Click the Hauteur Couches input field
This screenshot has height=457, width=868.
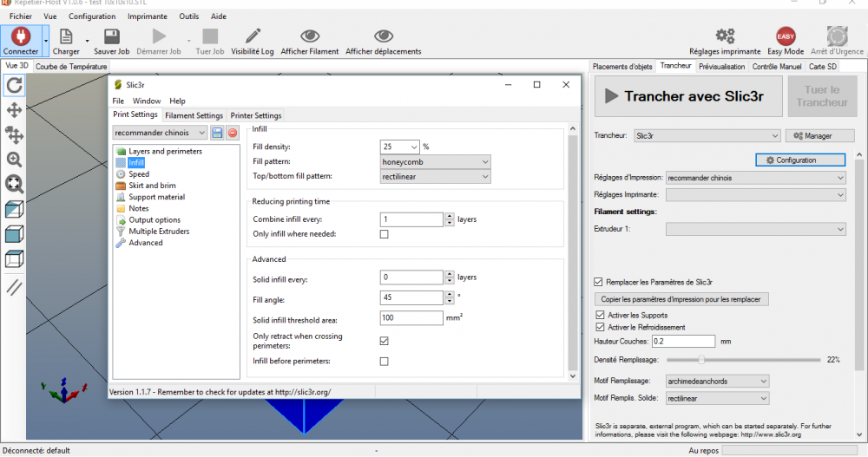coord(683,342)
